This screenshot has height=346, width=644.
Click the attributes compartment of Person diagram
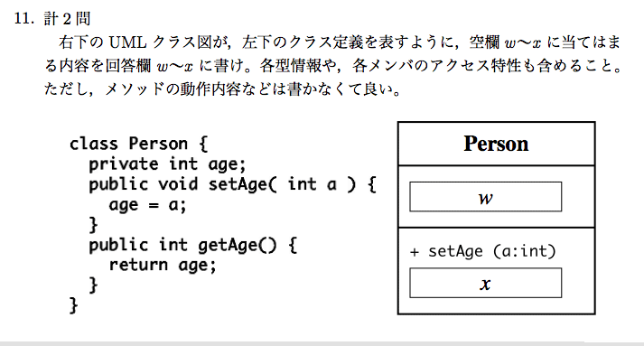(496, 196)
